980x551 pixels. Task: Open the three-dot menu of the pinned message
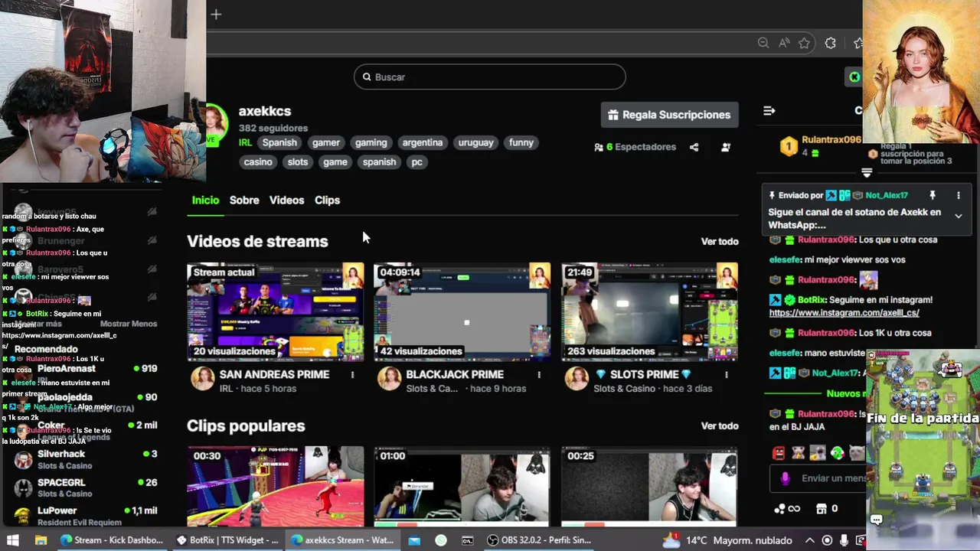pos(958,196)
